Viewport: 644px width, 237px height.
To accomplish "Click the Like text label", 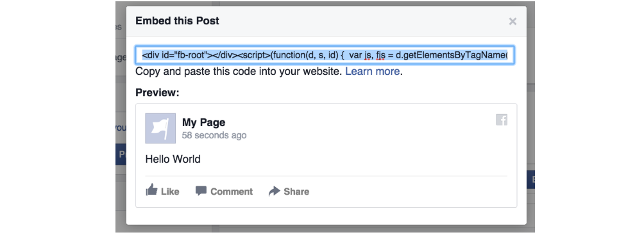I will point(170,192).
